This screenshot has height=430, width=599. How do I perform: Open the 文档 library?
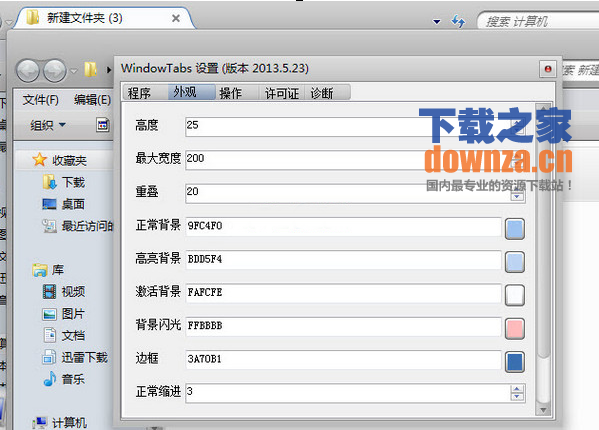tap(73, 336)
